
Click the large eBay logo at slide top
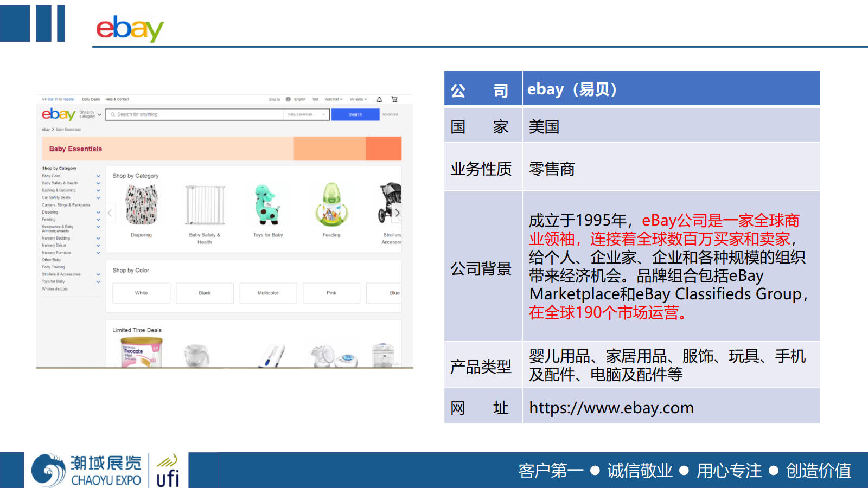[130, 28]
